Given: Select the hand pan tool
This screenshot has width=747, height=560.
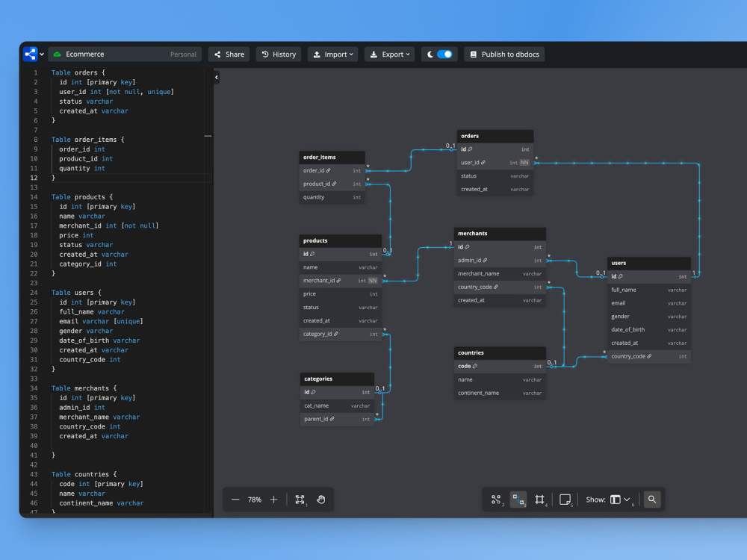Looking at the screenshot, I should pos(321,500).
